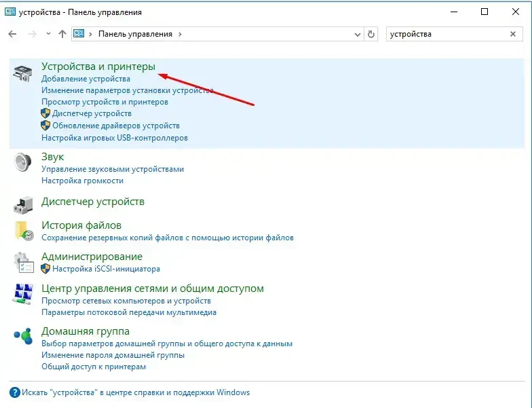Click Панель управления in the address bar
The width and height of the screenshot is (532, 408).
pyautogui.click(x=135, y=34)
